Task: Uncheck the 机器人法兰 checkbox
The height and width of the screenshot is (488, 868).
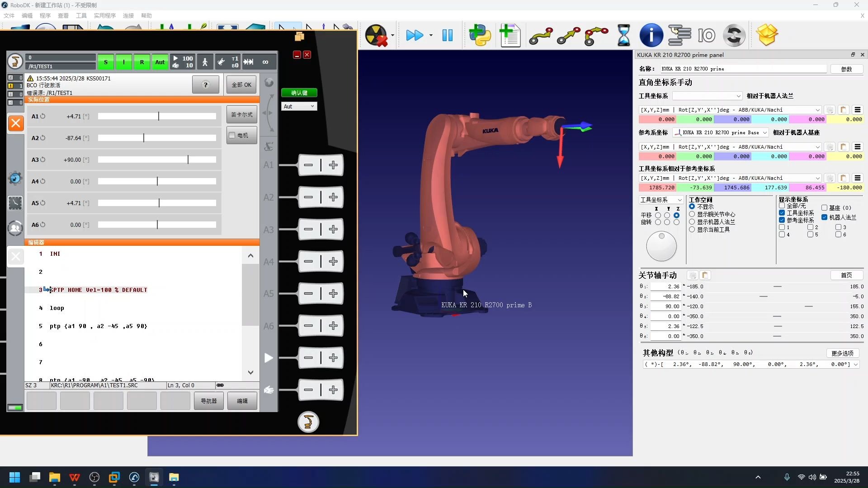Action: click(824, 217)
